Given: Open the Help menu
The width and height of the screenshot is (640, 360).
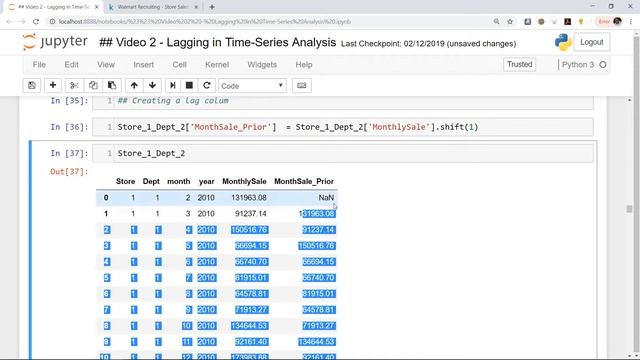Looking at the screenshot, I should pos(304,64).
